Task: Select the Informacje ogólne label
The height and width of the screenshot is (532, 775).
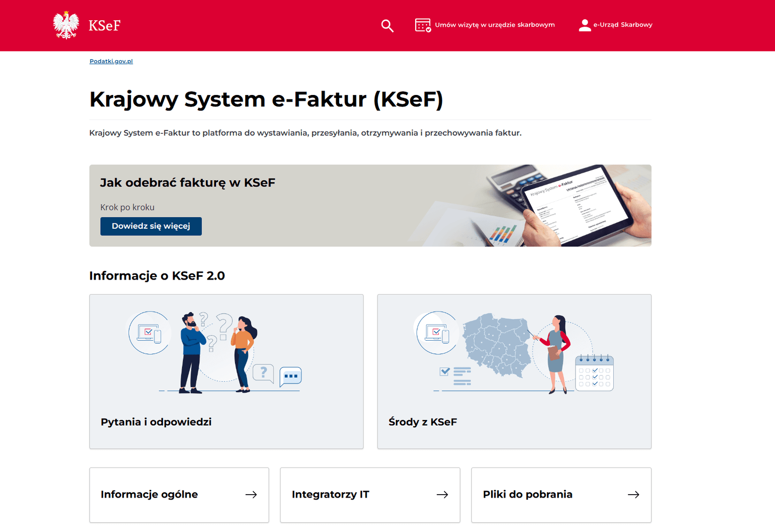Action: 149,495
